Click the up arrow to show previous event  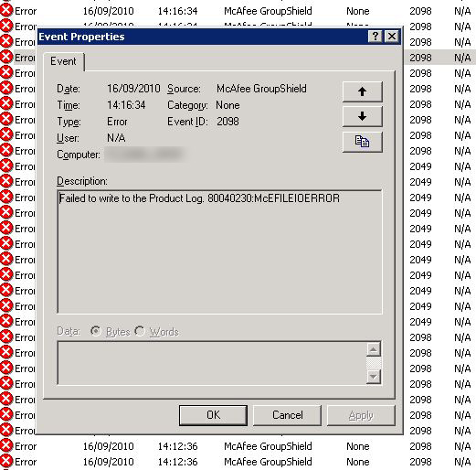click(362, 91)
